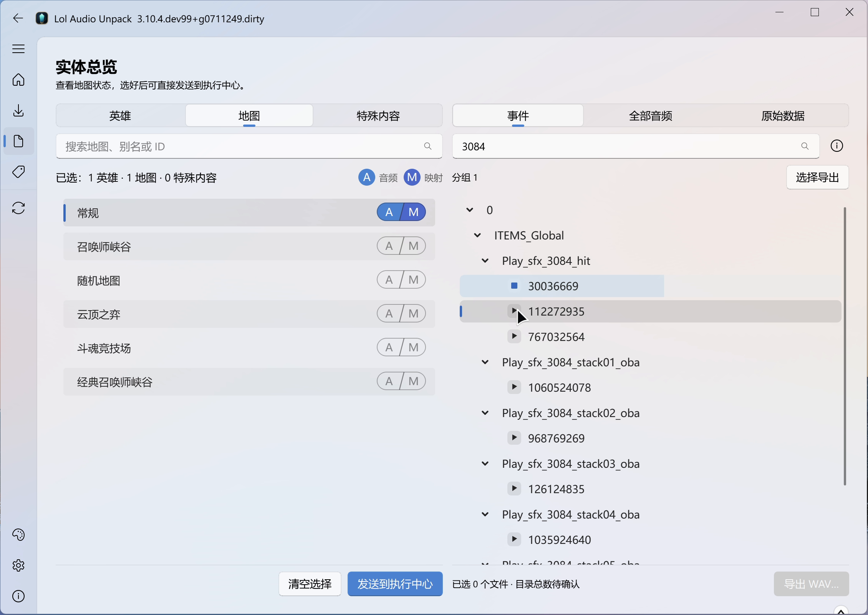Toggle the A/M switch for 常规

[x=401, y=212]
